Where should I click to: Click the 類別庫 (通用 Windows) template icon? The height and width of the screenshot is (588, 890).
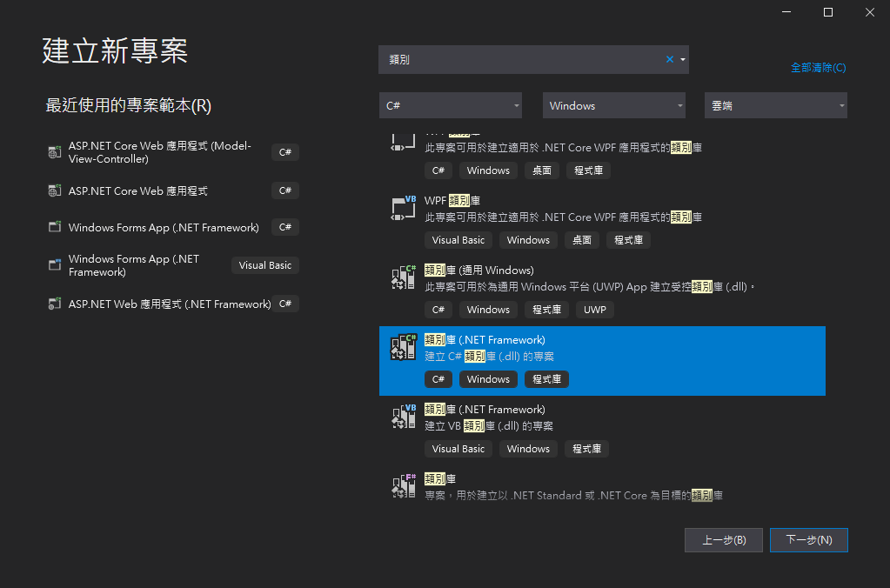pyautogui.click(x=404, y=277)
